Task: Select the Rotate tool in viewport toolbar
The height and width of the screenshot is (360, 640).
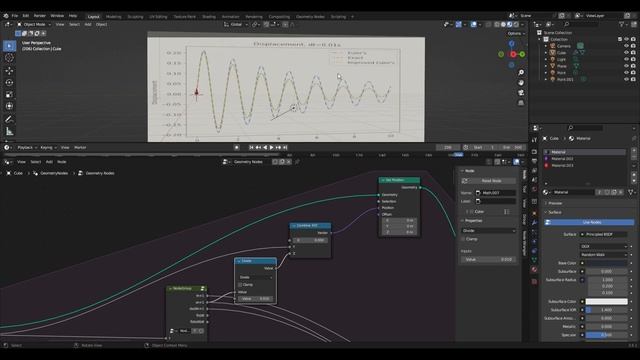Action: [x=9, y=82]
